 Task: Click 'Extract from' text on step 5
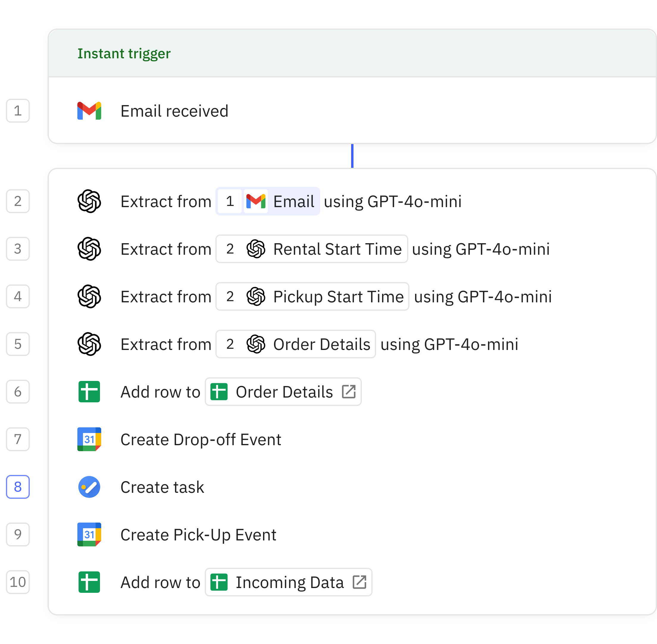[166, 344]
